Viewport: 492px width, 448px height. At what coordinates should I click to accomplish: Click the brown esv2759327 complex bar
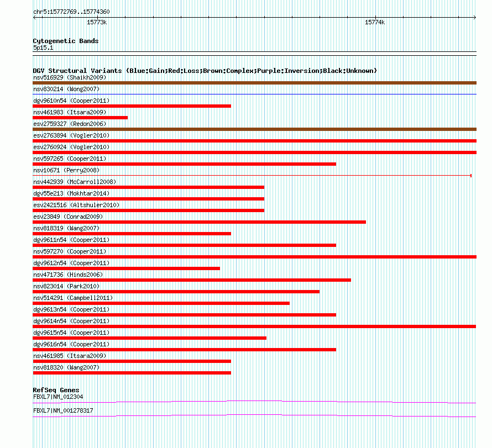pos(254,129)
